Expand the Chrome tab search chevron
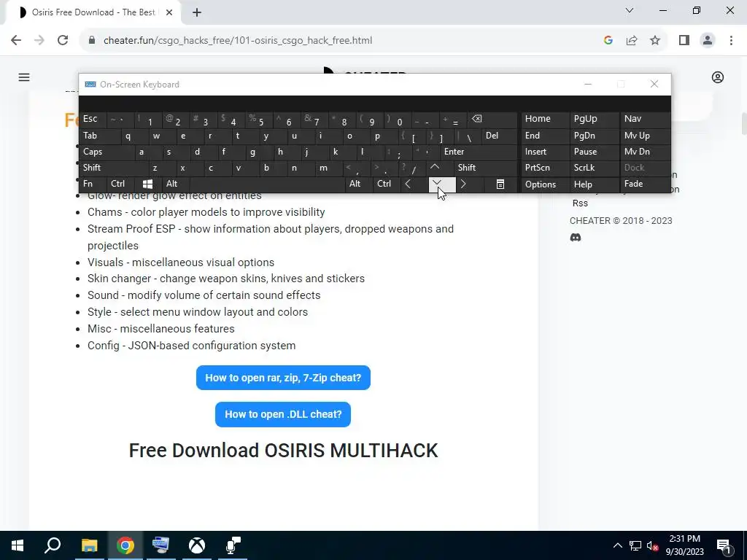 630,10
